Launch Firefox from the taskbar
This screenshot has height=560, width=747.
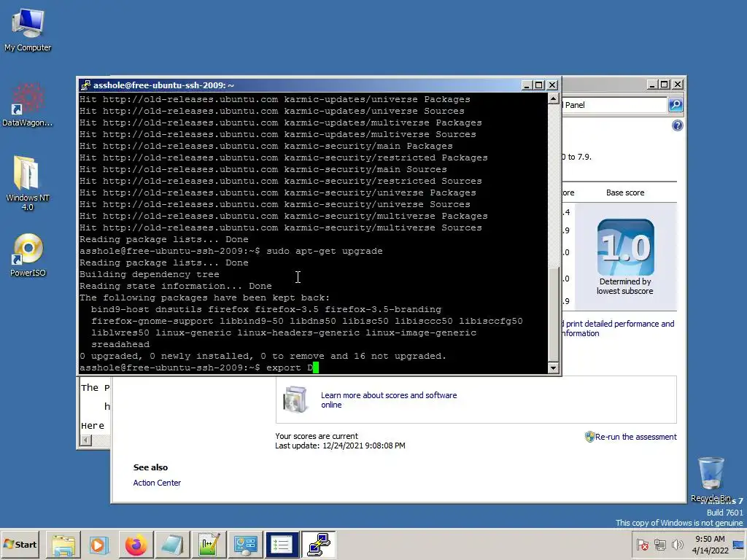pyautogui.click(x=136, y=545)
